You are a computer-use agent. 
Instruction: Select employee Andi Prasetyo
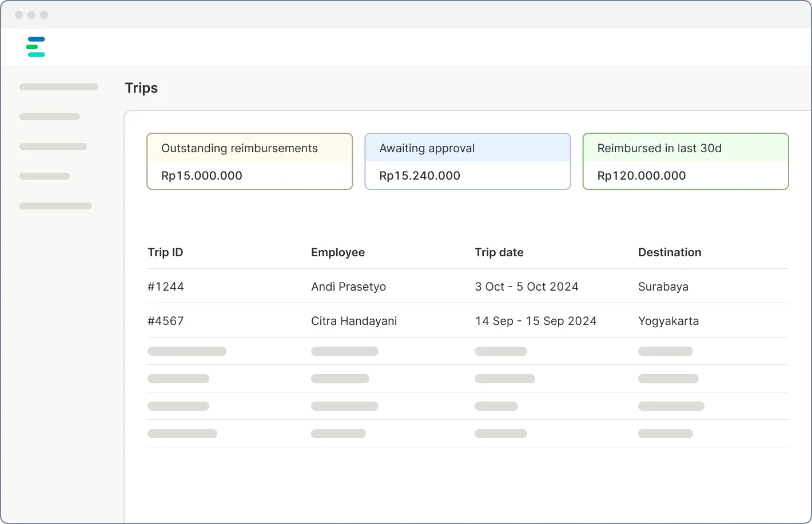(x=349, y=287)
